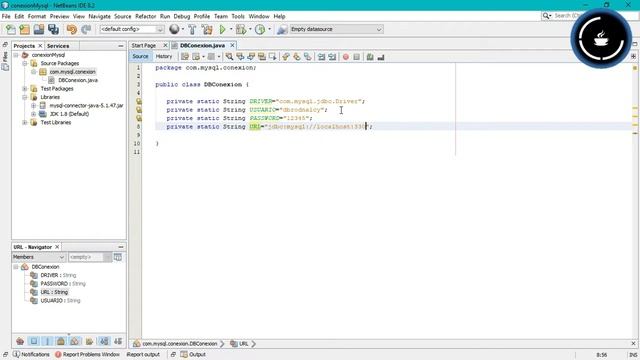The width and height of the screenshot is (640, 360).
Task: Click the Navigator view toggle icon beside filter
Action: pyautogui.click(x=118, y=257)
